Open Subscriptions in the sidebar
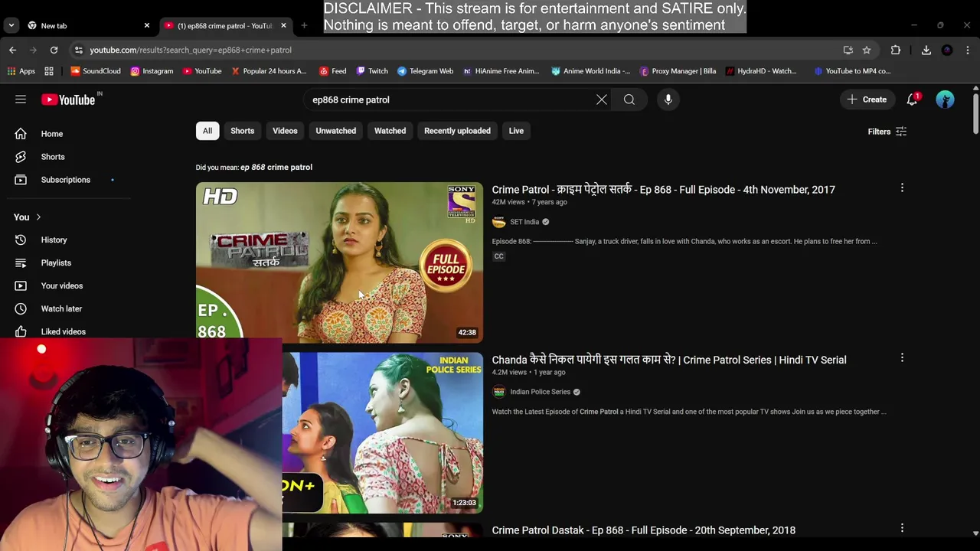The height and width of the screenshot is (551, 980). click(x=66, y=180)
